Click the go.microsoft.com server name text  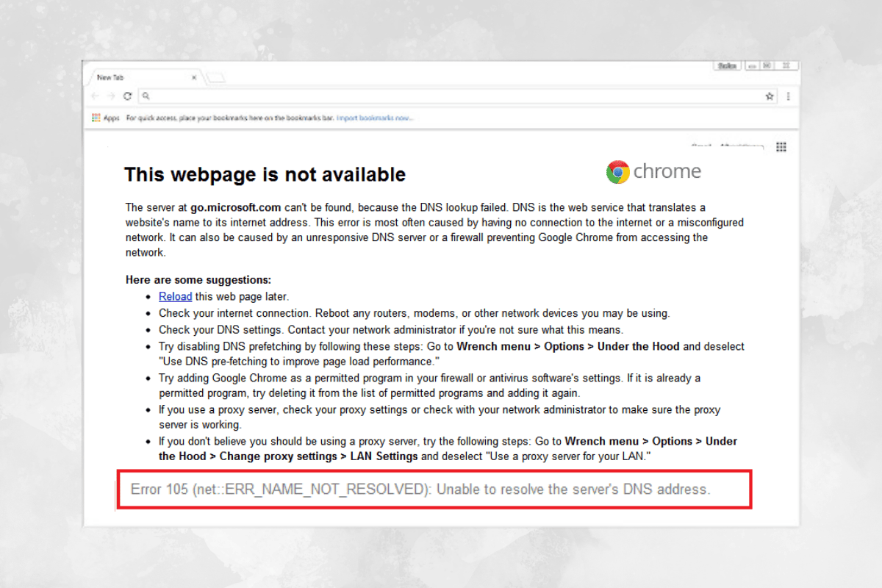pos(234,208)
